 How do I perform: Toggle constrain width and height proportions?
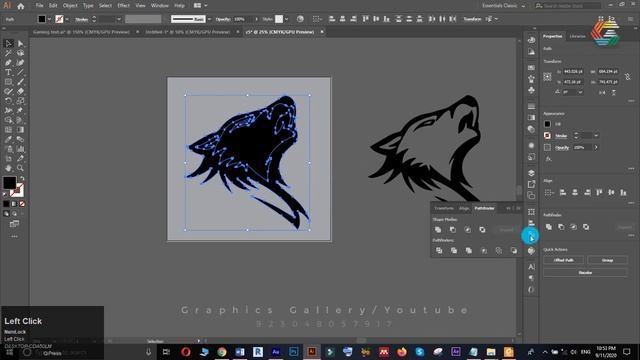[x=628, y=76]
